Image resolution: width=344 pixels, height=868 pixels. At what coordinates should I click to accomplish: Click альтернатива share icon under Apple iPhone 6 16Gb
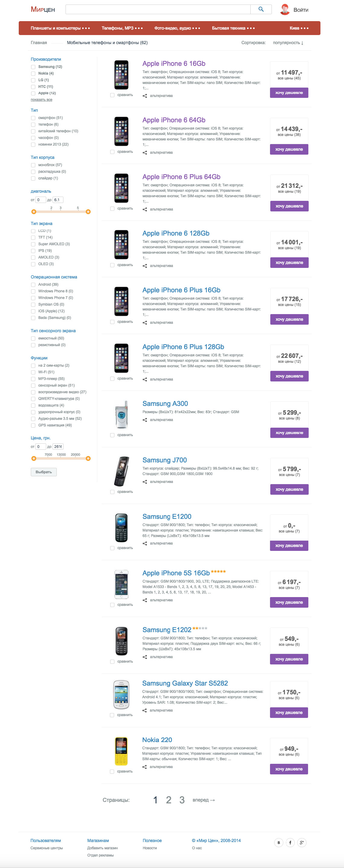pyautogui.click(x=145, y=95)
